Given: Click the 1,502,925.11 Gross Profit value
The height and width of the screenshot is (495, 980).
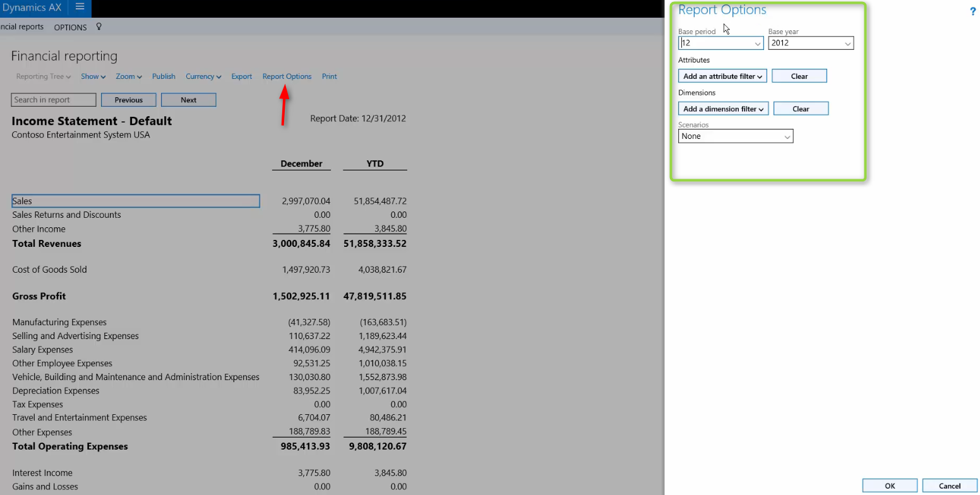Looking at the screenshot, I should [301, 296].
